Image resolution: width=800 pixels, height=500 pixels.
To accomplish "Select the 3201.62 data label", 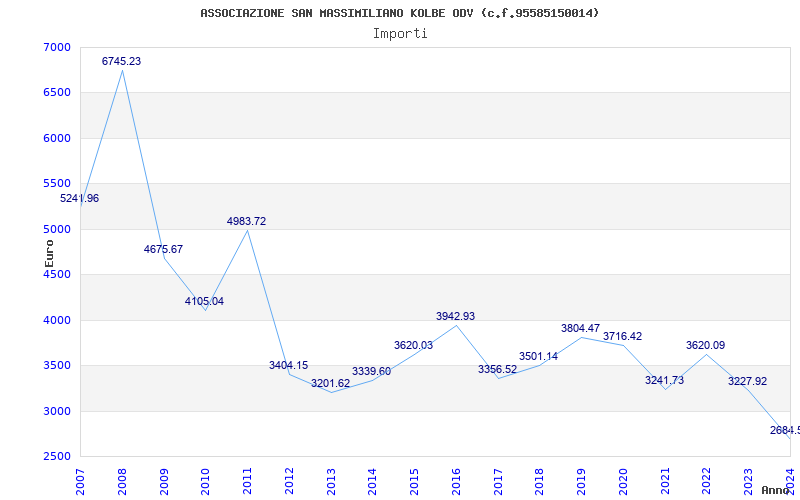I will pos(331,384).
